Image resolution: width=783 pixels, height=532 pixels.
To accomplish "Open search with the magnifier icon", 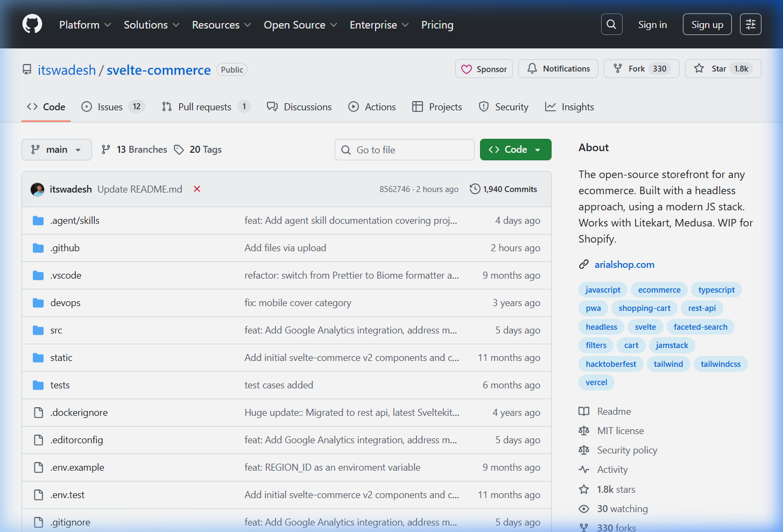I will tap(611, 24).
